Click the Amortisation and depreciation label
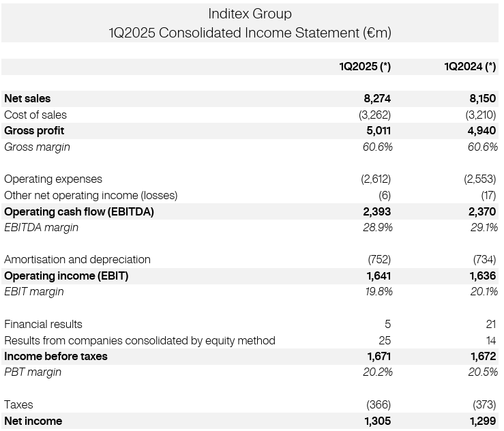The height and width of the screenshot is (431, 504). point(77,260)
